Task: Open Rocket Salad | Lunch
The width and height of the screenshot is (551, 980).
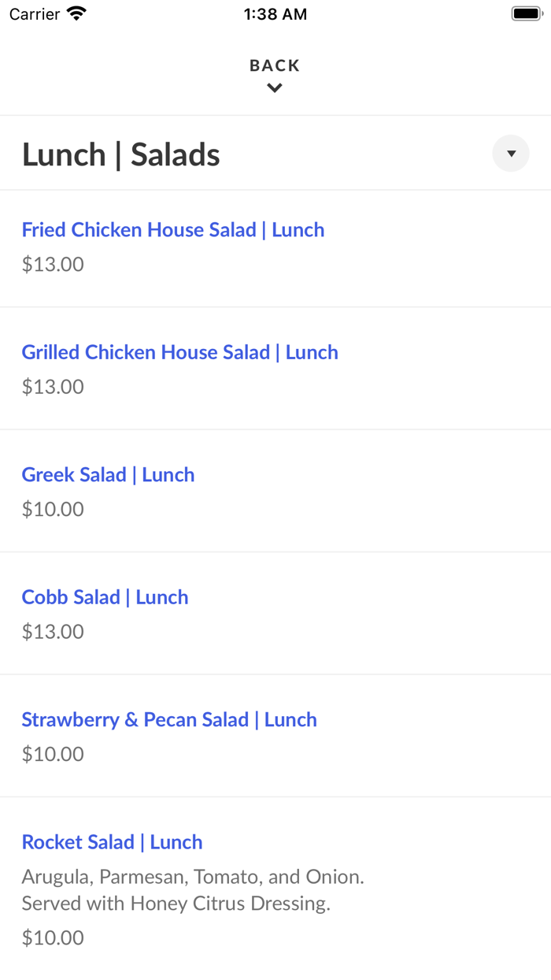Action: click(112, 842)
